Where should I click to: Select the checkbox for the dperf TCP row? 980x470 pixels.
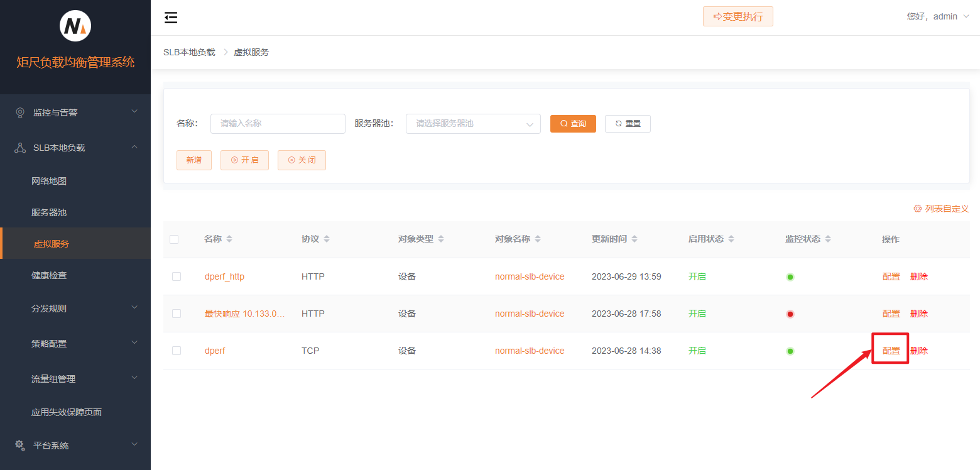pos(177,351)
